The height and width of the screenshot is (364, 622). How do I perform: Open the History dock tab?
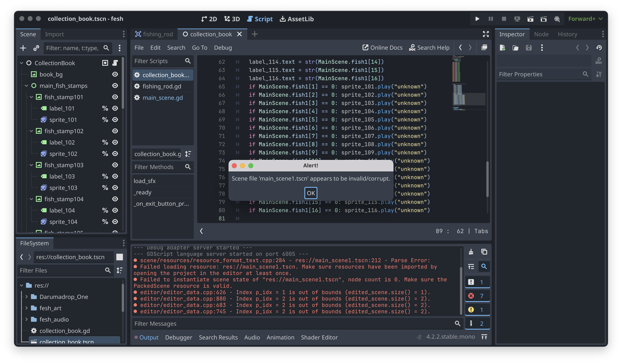pos(567,34)
